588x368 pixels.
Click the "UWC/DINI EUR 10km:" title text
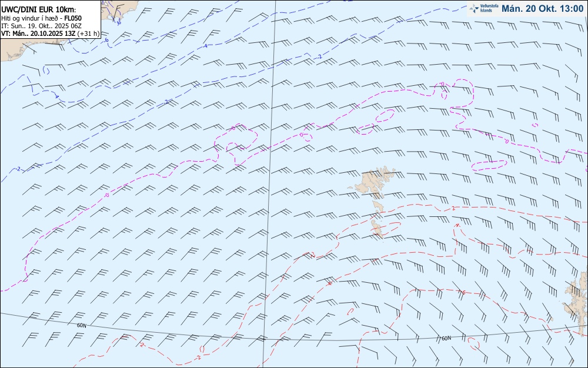pos(39,10)
